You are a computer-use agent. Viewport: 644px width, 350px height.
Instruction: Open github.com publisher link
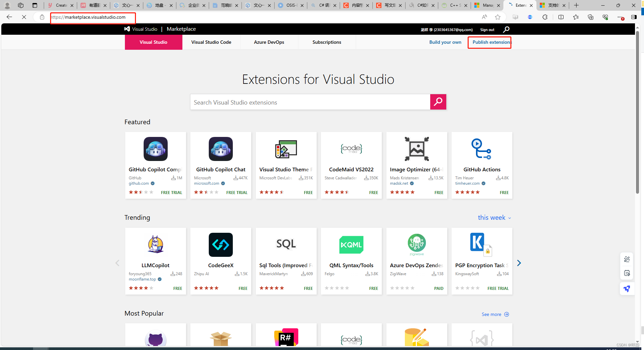[139, 183]
